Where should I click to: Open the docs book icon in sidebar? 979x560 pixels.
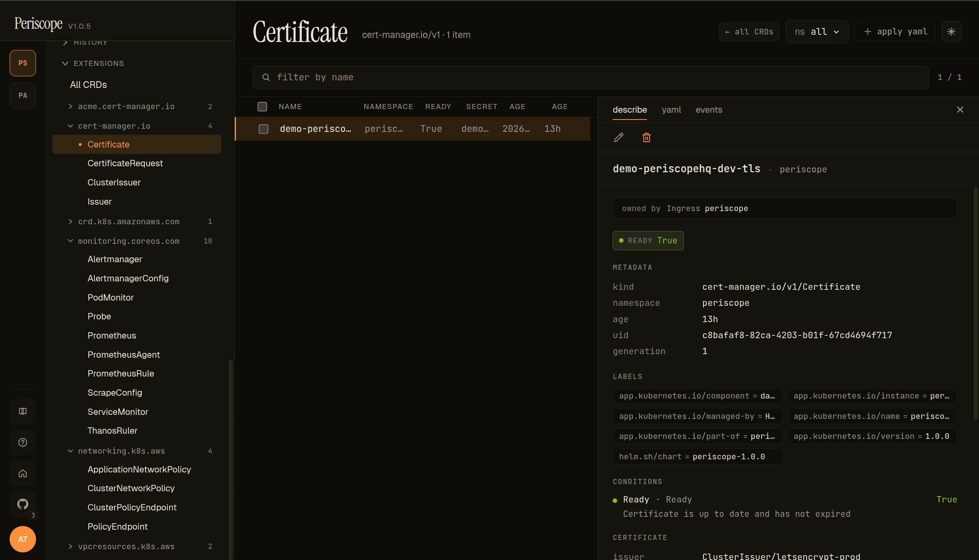pyautogui.click(x=23, y=411)
